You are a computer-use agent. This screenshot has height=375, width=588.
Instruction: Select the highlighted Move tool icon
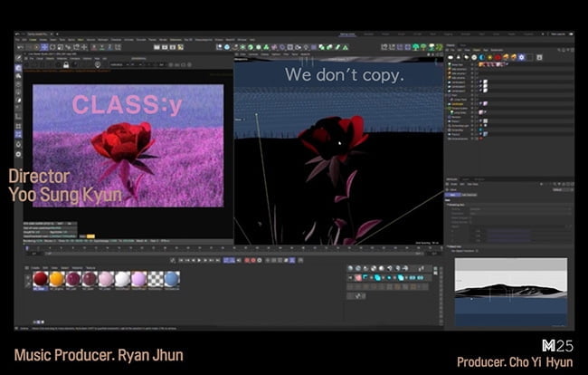click(44, 47)
